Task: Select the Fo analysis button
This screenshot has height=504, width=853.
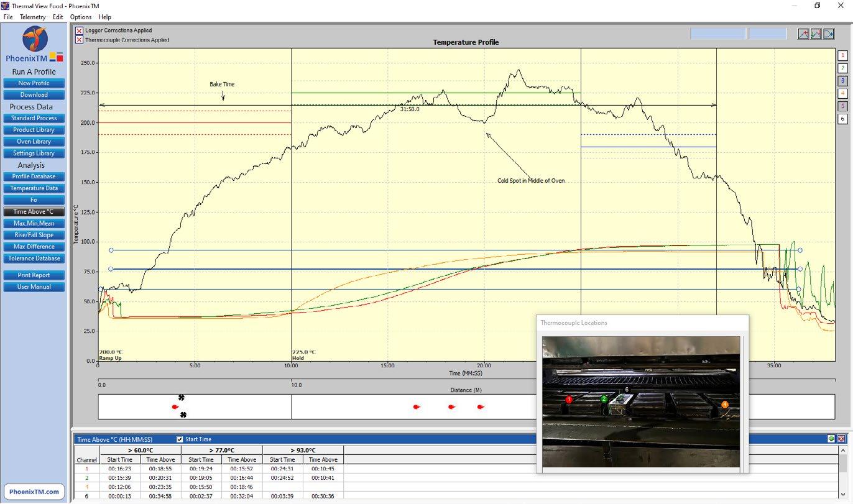Action: 34,200
